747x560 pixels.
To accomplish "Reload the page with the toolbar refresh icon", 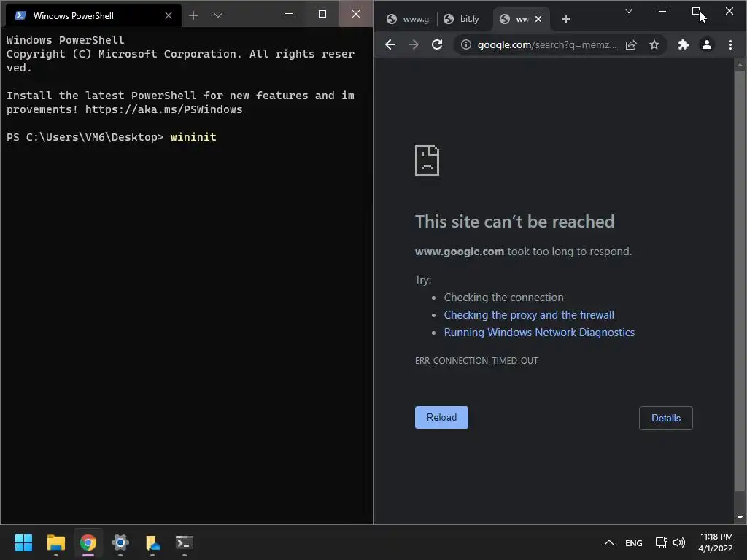I will (437, 44).
